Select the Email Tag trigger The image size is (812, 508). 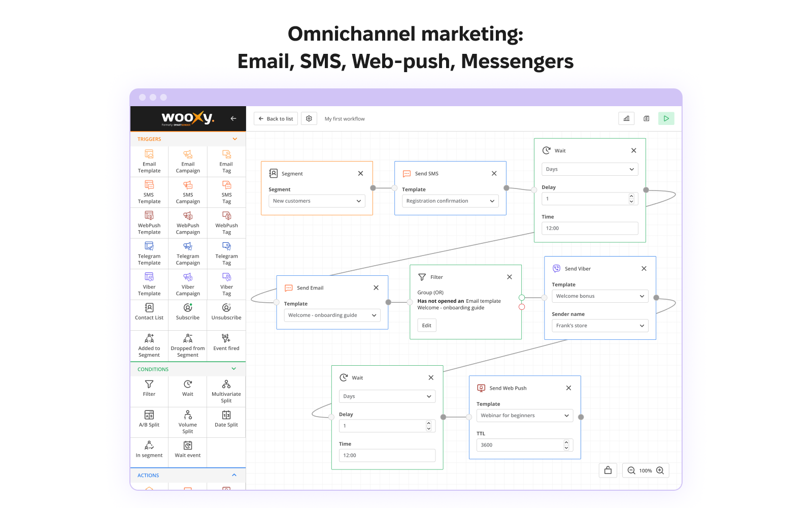226,162
